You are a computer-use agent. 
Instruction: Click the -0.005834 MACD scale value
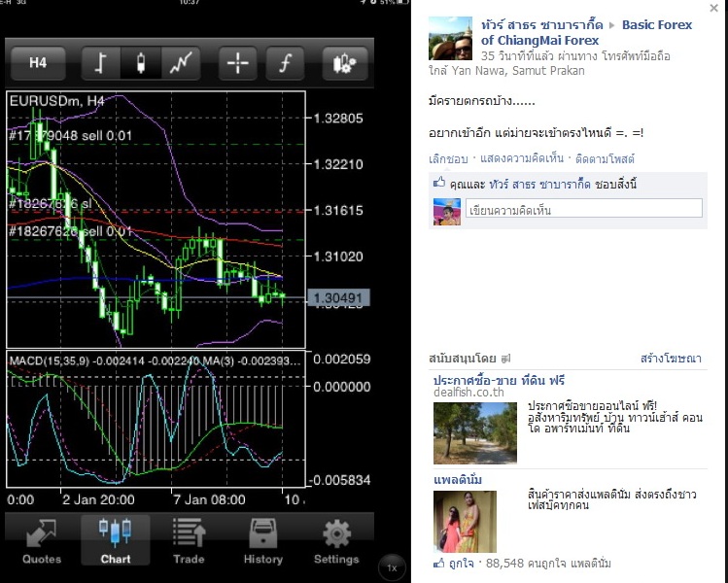341,480
